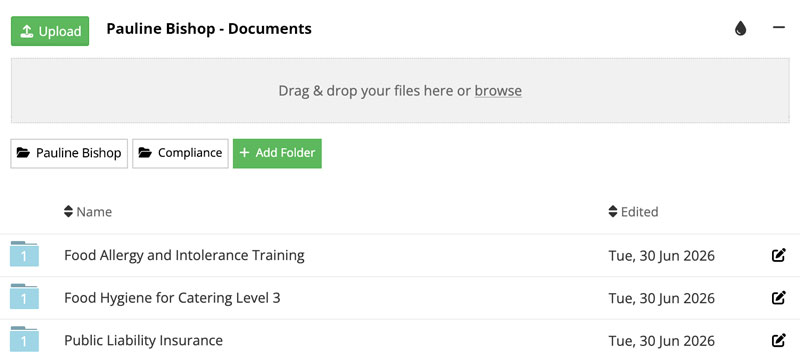Click the drag & drop file upload area
This screenshot has width=800, height=361.
(x=400, y=90)
